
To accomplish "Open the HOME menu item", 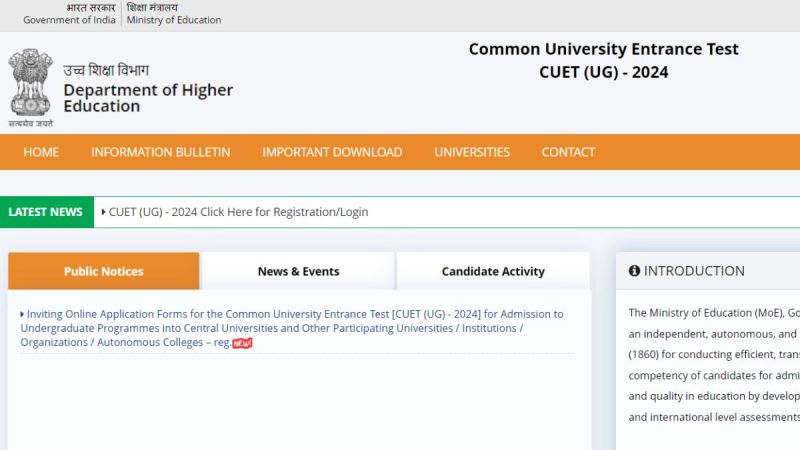I will (x=41, y=152).
